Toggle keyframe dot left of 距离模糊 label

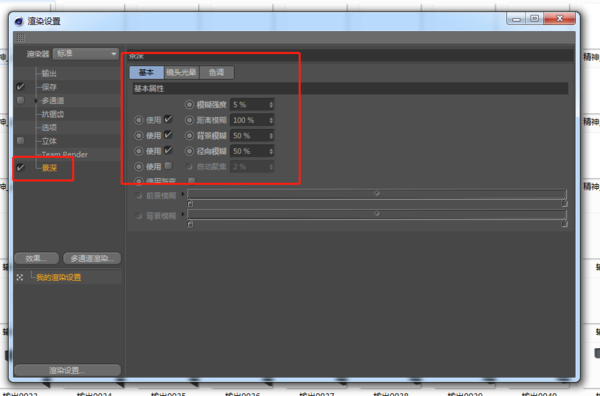click(189, 120)
